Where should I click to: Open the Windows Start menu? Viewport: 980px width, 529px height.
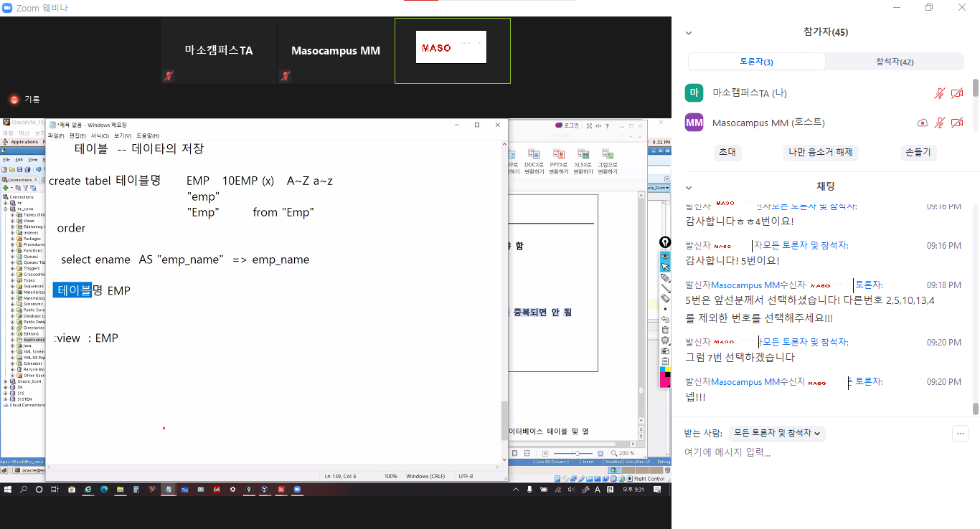8,490
